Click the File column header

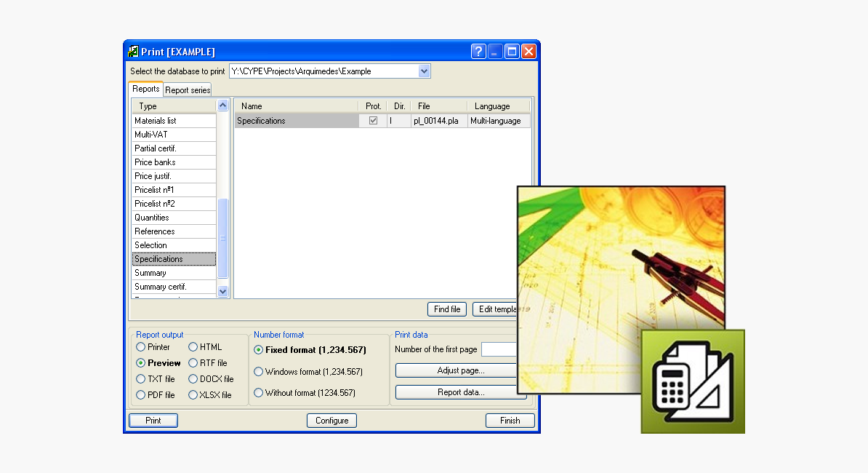click(x=440, y=106)
